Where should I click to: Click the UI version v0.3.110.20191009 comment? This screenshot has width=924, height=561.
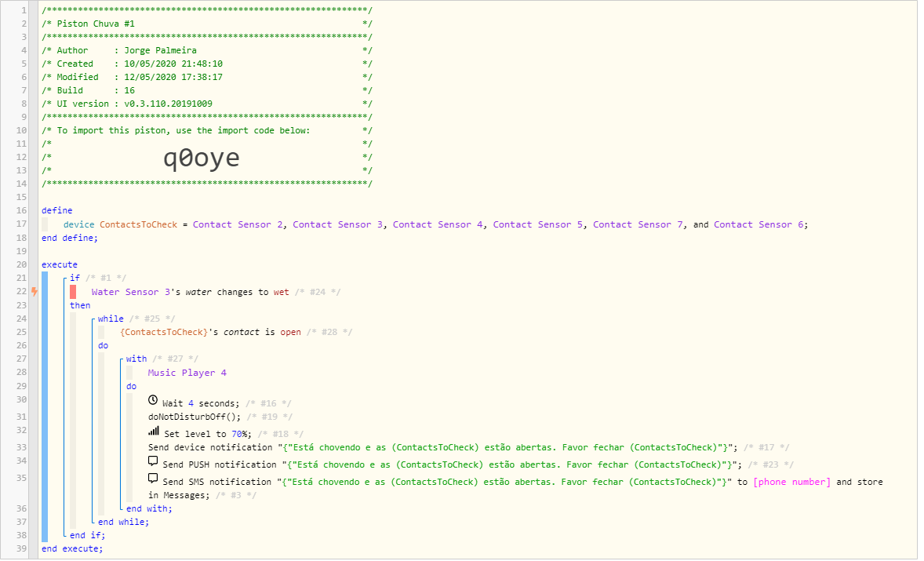pyautogui.click(x=207, y=104)
